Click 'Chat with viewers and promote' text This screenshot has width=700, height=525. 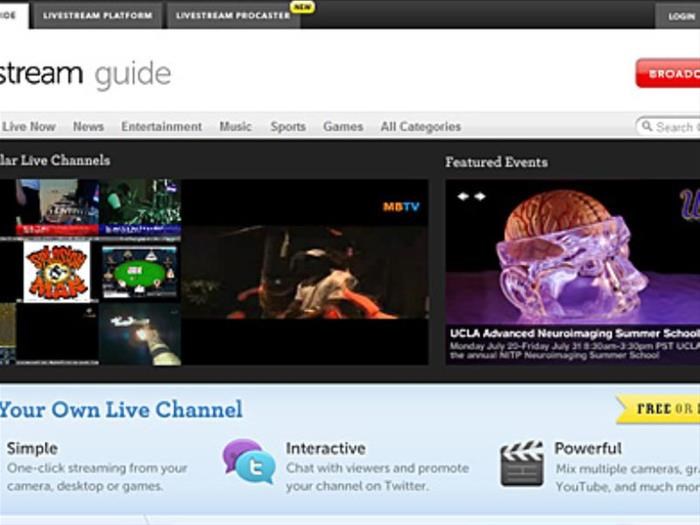coord(378,468)
